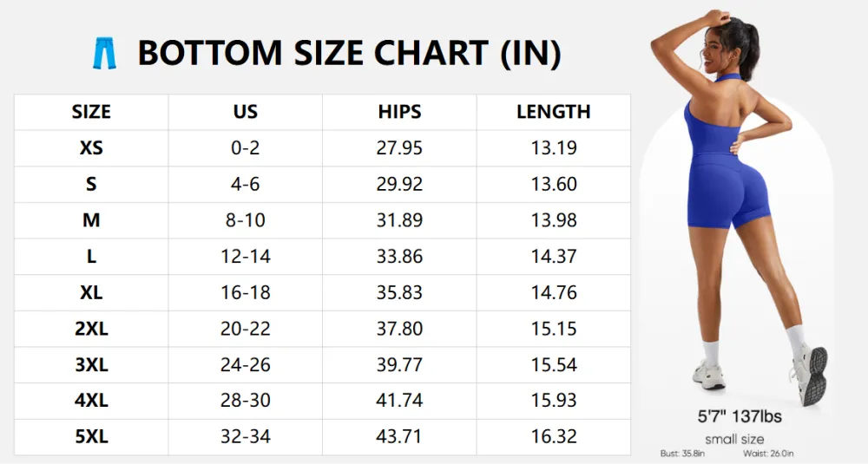Click the US 4-6 cell
This screenshot has width=868, height=464.
pyautogui.click(x=246, y=184)
